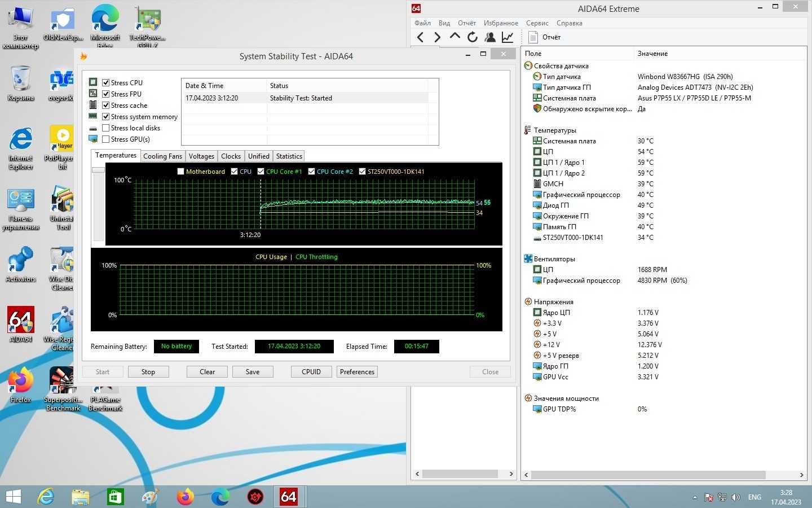Switch to Voltages tab

[201, 156]
